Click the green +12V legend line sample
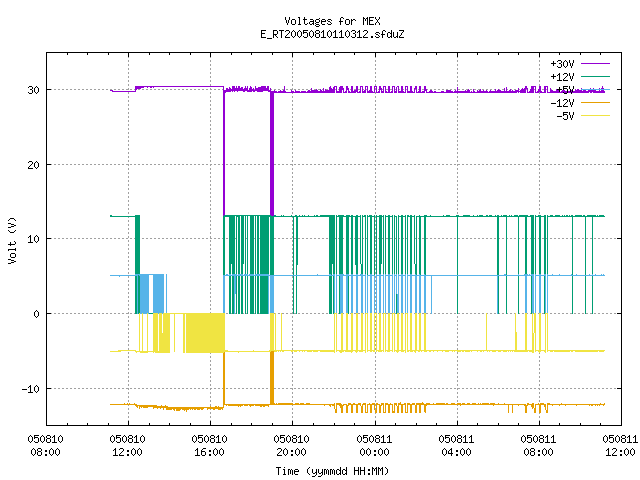This screenshot has height=480, width=640. [595, 76]
